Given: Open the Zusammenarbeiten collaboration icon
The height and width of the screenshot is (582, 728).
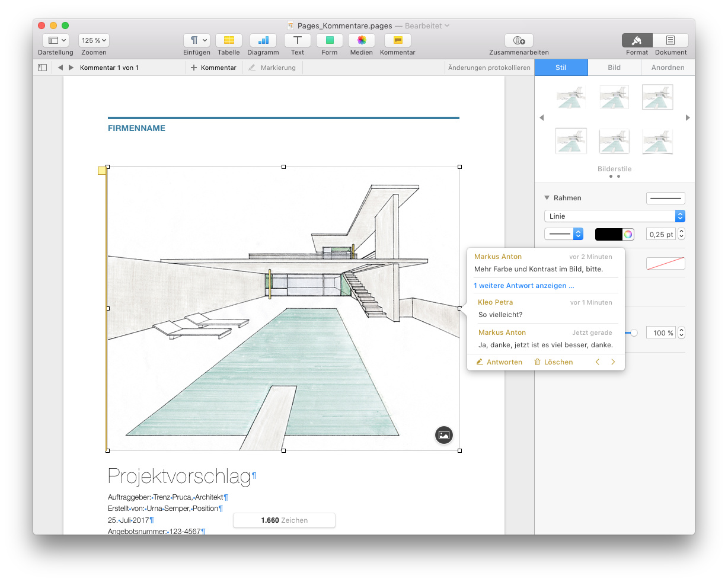Looking at the screenshot, I should tap(519, 40).
